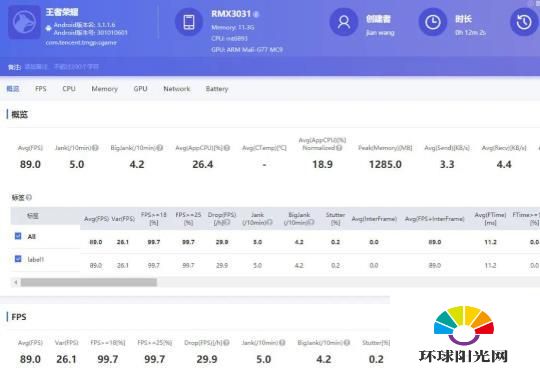The image size is (540, 372).
Task: Click the help icon in the table BigJank column header
Action: click(x=311, y=223)
